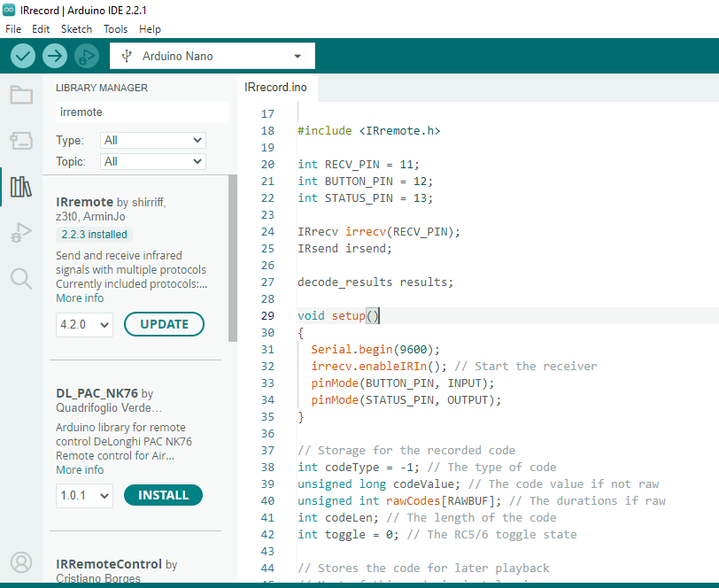The width and height of the screenshot is (719, 588).
Task: Click the IRRemoteControl library title
Action: pyautogui.click(x=109, y=564)
